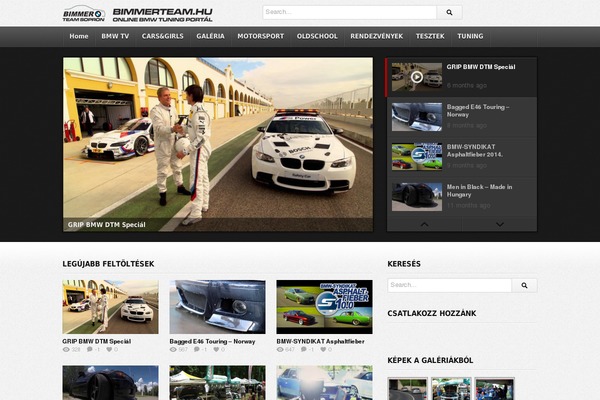Open the Home menu item
Screen dimensions: 600x400
point(79,36)
